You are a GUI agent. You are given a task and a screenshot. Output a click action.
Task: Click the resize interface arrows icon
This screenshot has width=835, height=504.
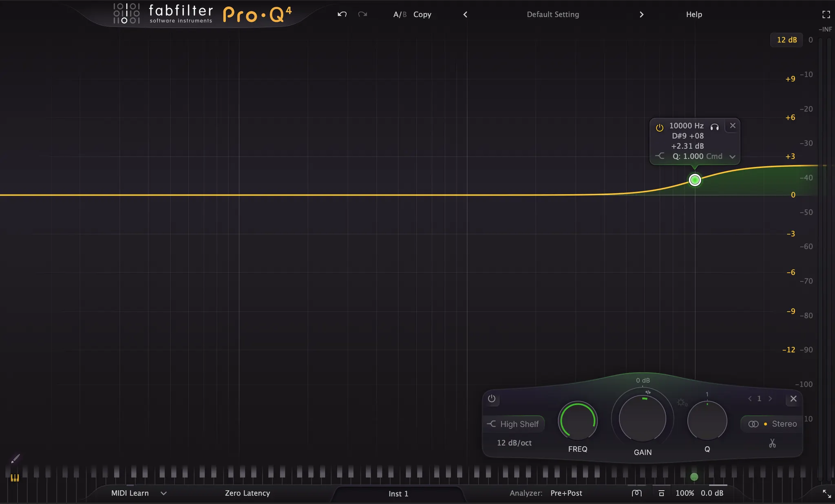pyautogui.click(x=826, y=494)
